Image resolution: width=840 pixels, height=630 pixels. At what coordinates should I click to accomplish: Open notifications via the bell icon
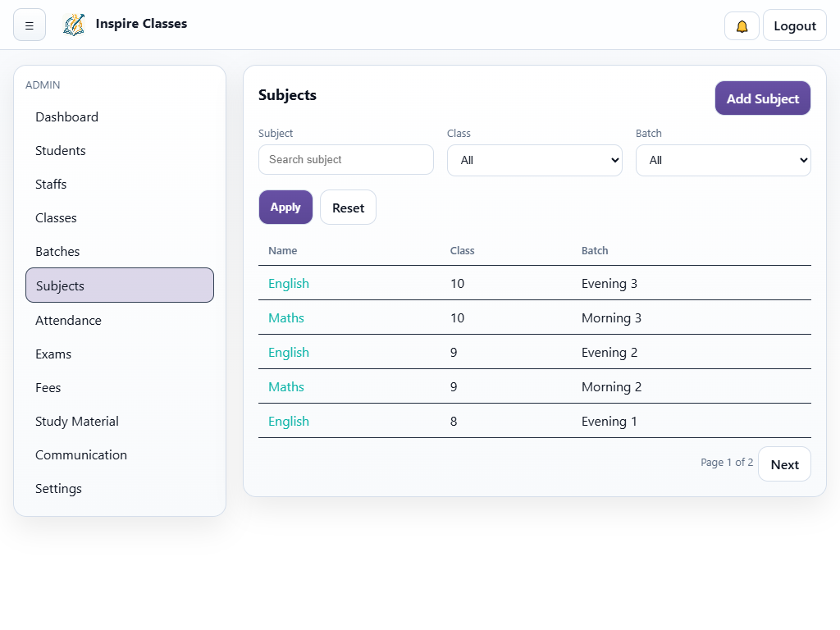point(742,25)
